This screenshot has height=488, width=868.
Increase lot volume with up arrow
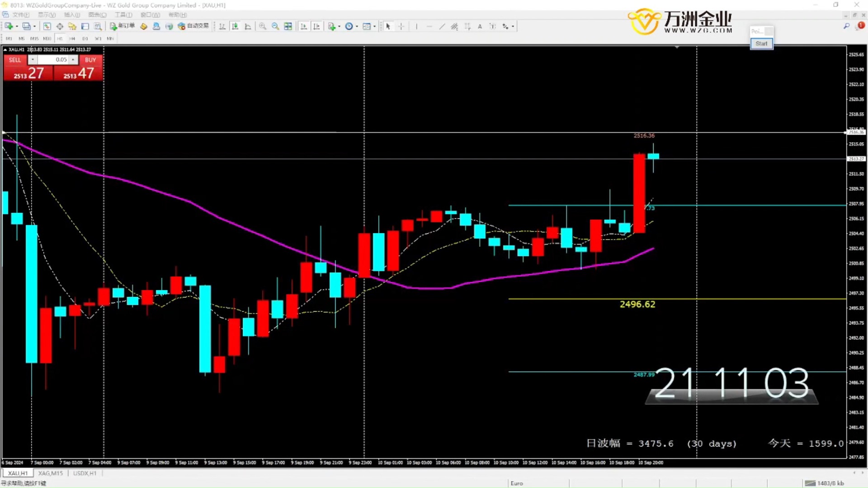[x=73, y=60]
